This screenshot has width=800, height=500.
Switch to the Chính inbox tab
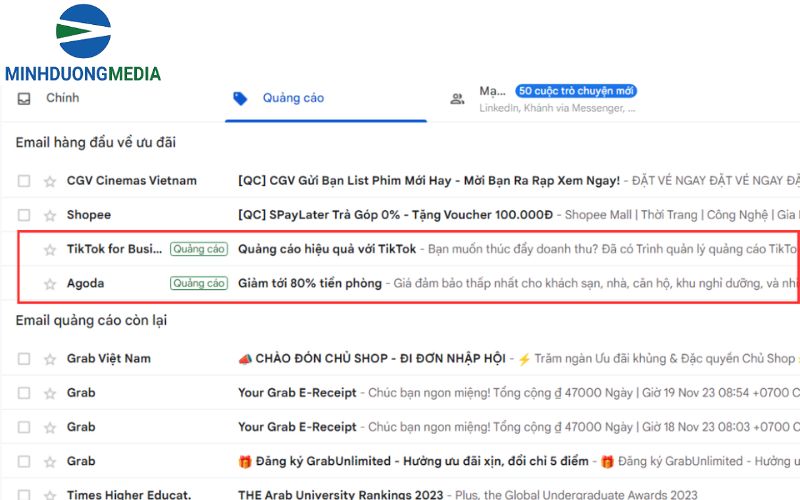[62, 98]
